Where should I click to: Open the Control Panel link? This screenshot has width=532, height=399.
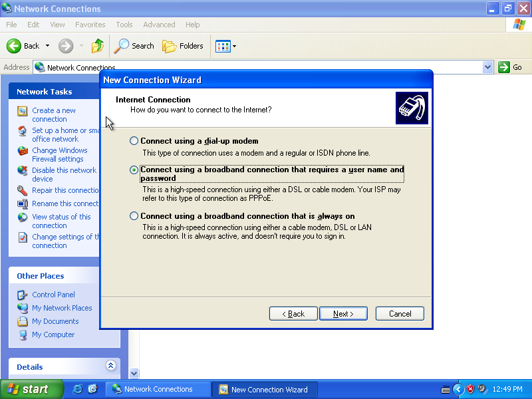53,295
